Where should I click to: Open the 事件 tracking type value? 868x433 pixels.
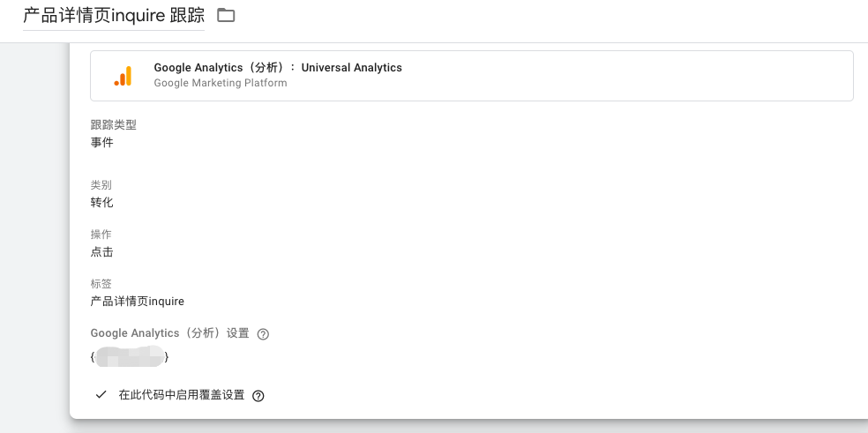tap(102, 142)
